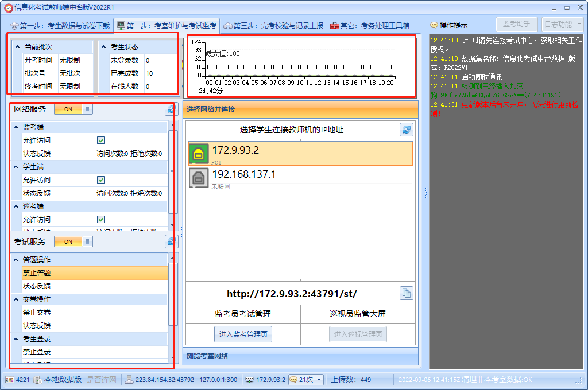Collapse the 当前批次 group
This screenshot has height=390, width=588.
(x=17, y=47)
